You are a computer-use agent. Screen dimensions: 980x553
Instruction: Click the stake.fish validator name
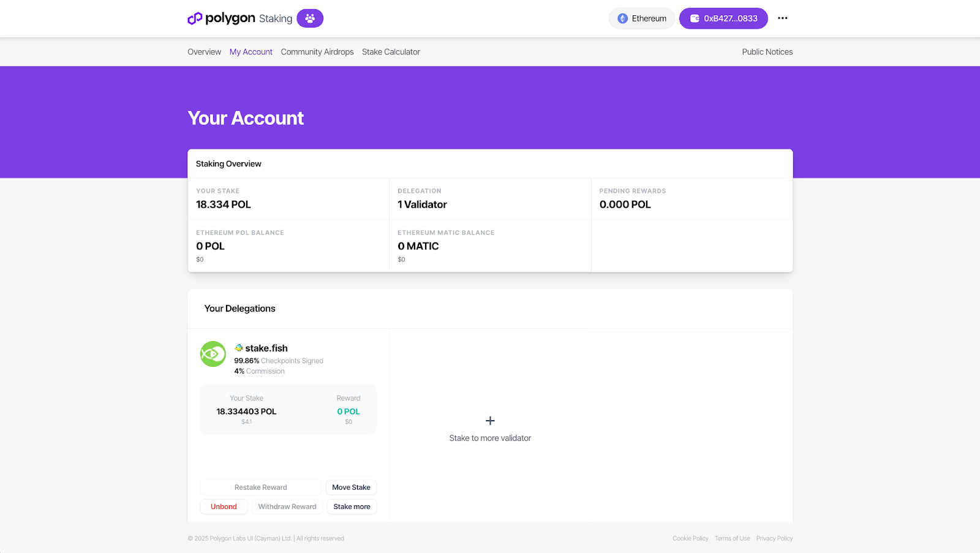pyautogui.click(x=266, y=348)
